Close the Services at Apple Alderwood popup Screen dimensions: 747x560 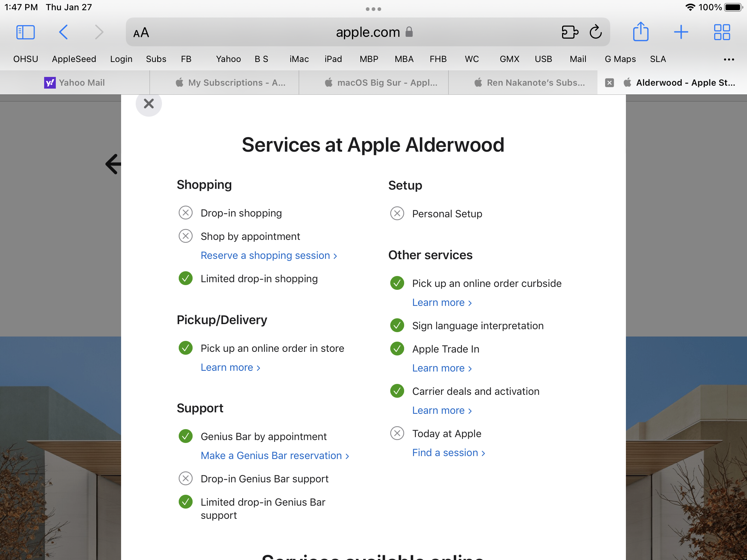click(148, 104)
